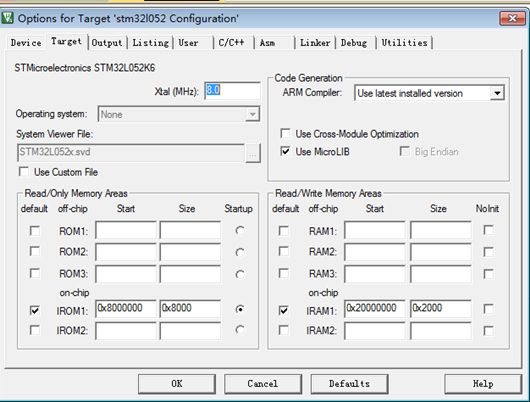Click the ROM2 Start address field

[x=126, y=253]
